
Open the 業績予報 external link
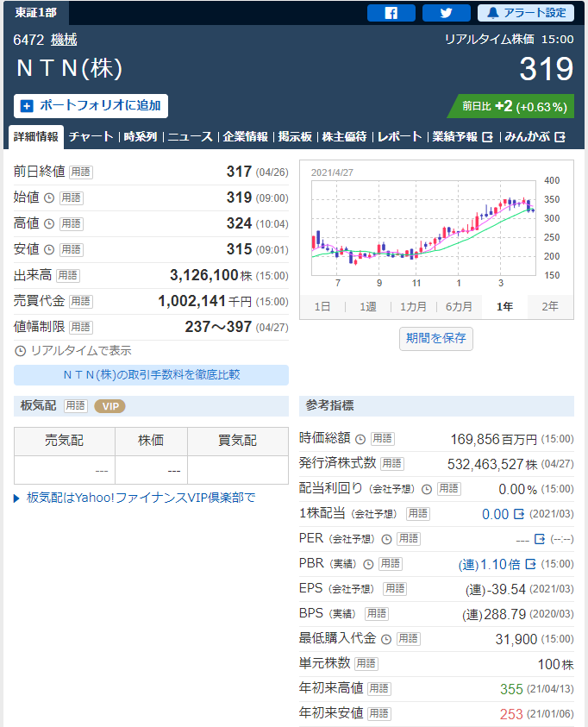click(x=462, y=137)
